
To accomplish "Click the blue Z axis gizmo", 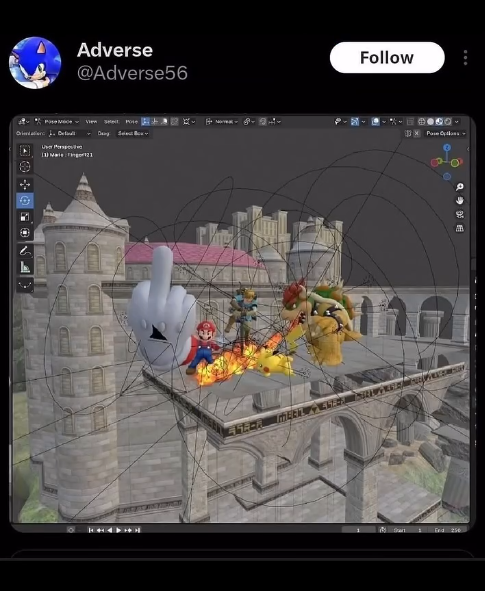I will pos(447,147).
